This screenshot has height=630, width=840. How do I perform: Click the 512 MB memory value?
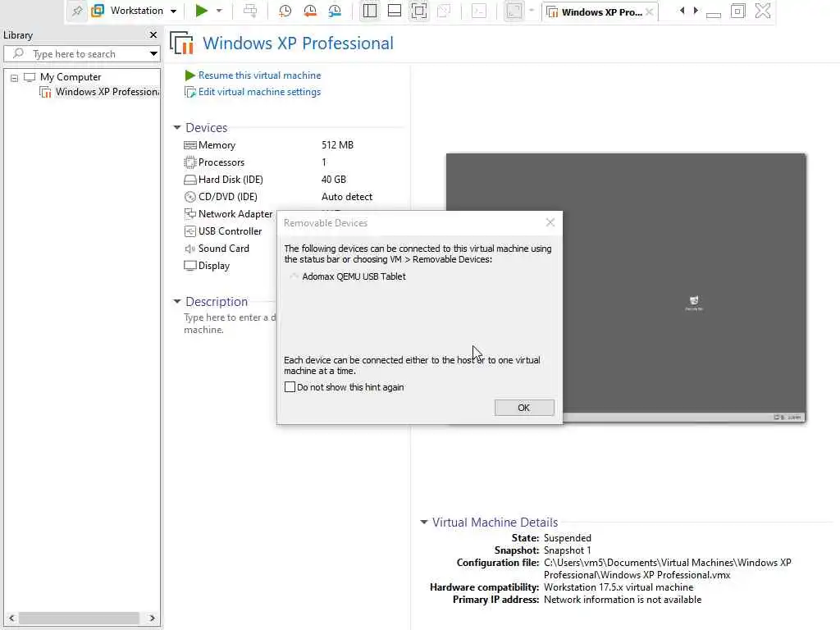pyautogui.click(x=337, y=145)
